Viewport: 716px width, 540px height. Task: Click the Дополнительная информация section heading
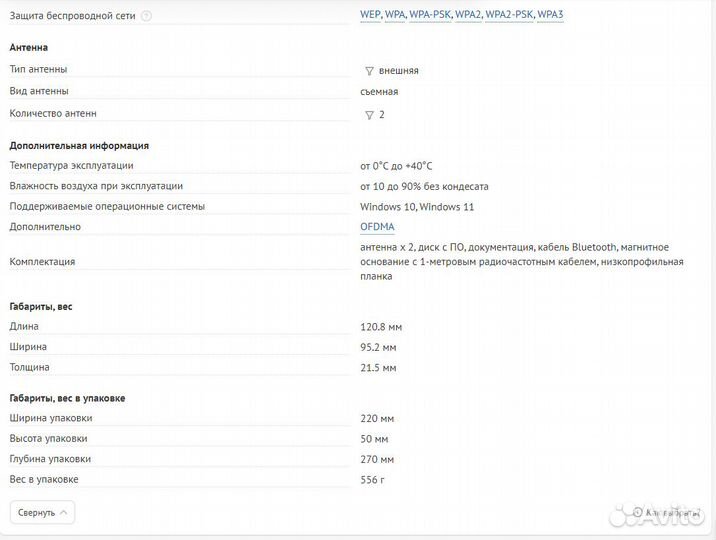pos(79,145)
